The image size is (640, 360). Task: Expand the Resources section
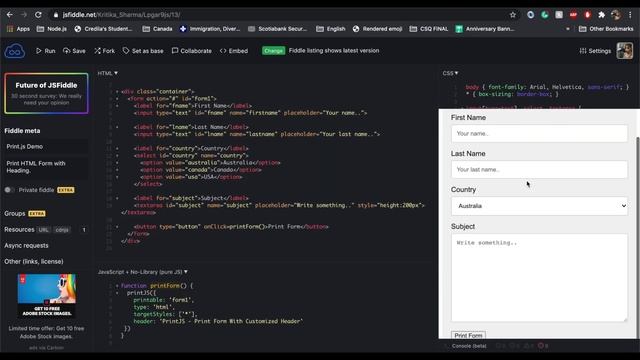point(19,229)
